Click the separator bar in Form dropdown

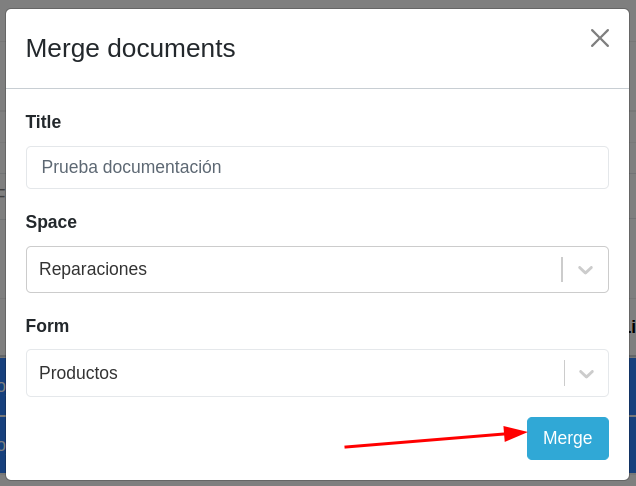coord(564,374)
